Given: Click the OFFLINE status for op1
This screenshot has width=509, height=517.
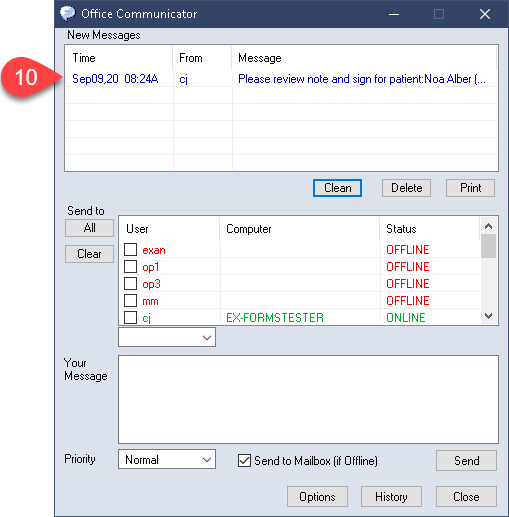Looking at the screenshot, I should (408, 267).
